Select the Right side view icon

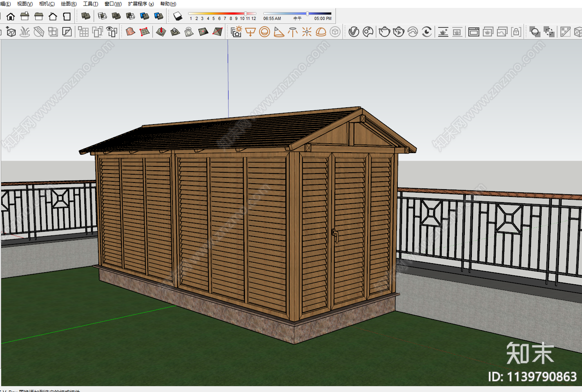(25, 16)
